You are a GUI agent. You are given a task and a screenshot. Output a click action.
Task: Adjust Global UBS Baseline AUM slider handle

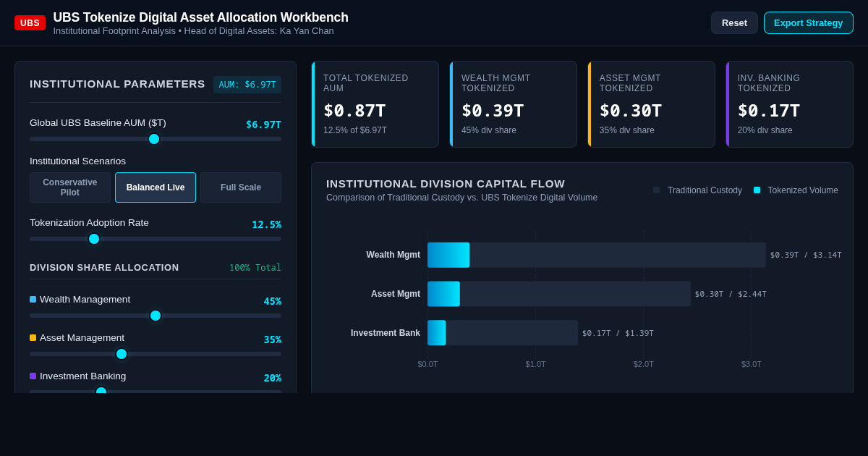[x=154, y=139]
